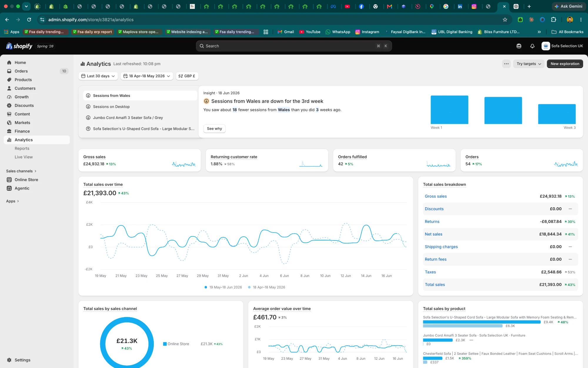Open the Chrome tab search dropdown arrow

(x=26, y=6)
